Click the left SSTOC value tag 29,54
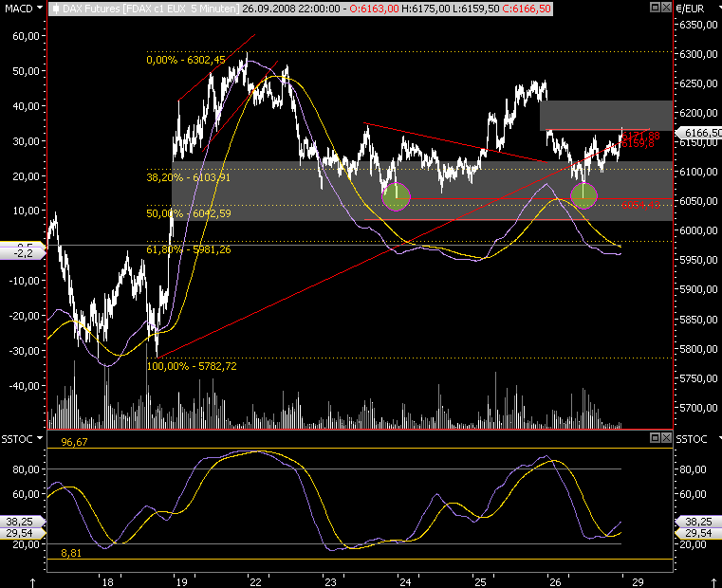Viewport: 722px width, 588px height. (x=22, y=533)
